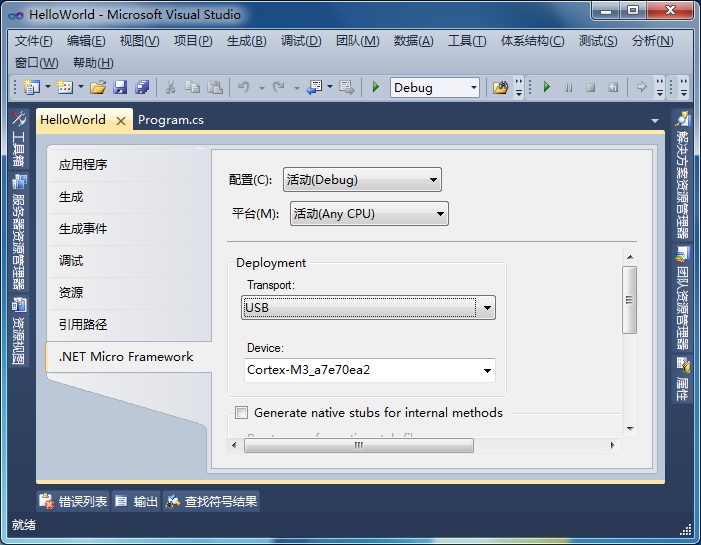Click the Restart debug icon
The width and height of the screenshot is (701, 545).
[x=613, y=87]
